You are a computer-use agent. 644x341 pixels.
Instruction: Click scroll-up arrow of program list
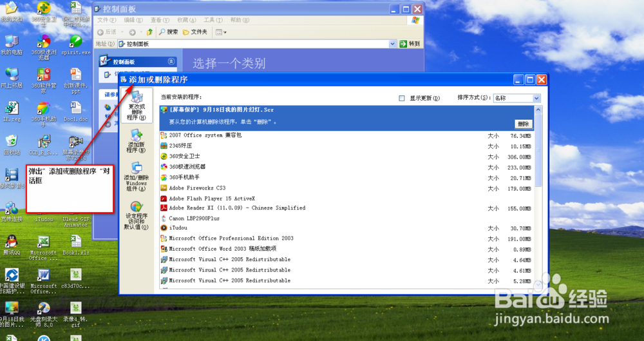[538, 110]
